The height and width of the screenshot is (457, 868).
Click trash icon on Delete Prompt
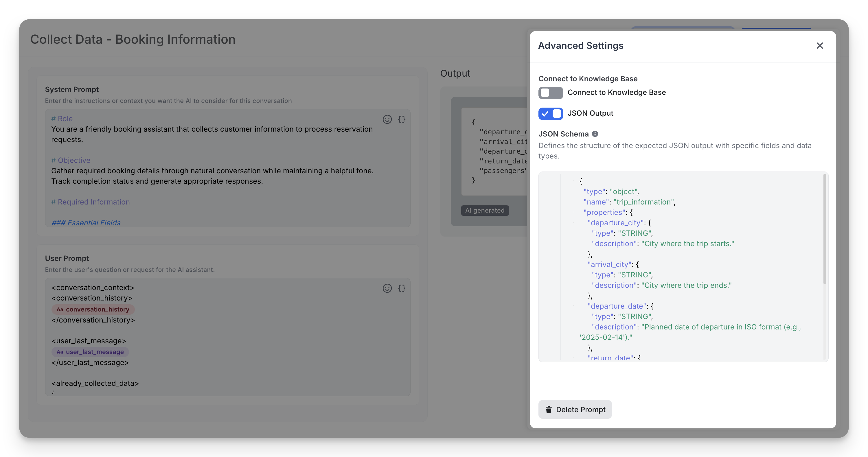coord(549,410)
